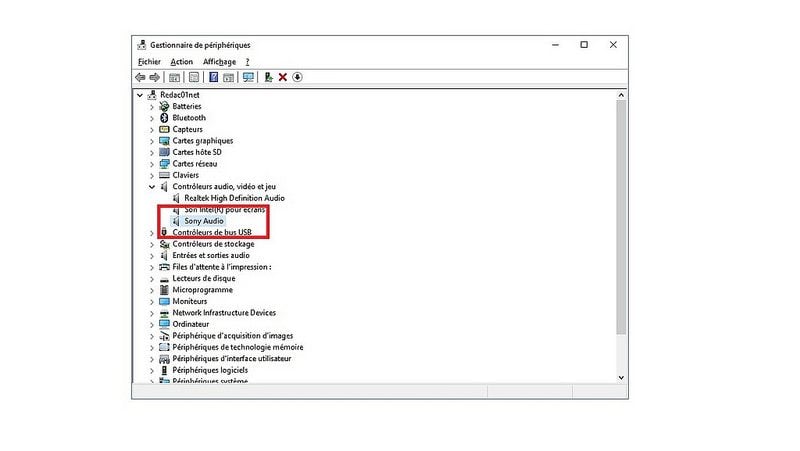
Task: Click the scrollbar down arrow
Action: pos(621,378)
